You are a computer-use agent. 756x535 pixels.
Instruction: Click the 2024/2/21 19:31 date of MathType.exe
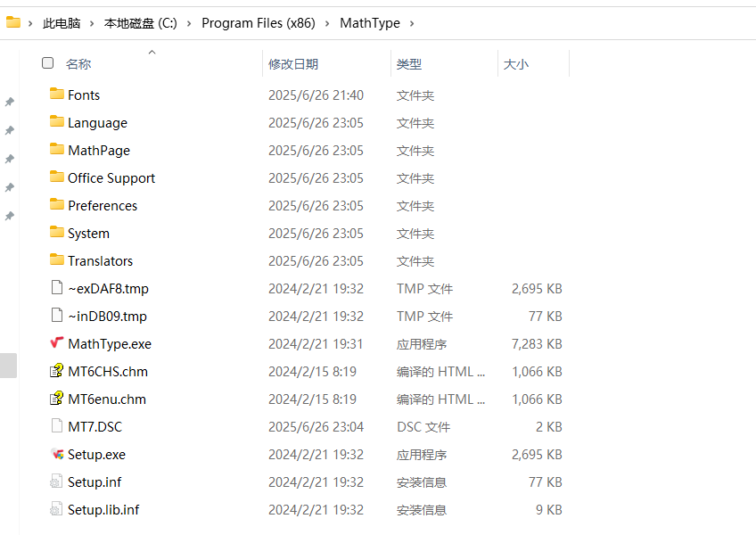pyautogui.click(x=316, y=344)
